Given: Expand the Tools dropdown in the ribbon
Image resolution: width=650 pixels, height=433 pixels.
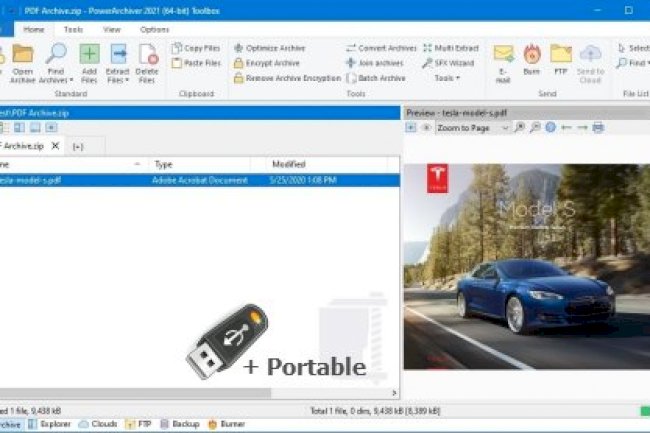Looking at the screenshot, I should point(447,78).
